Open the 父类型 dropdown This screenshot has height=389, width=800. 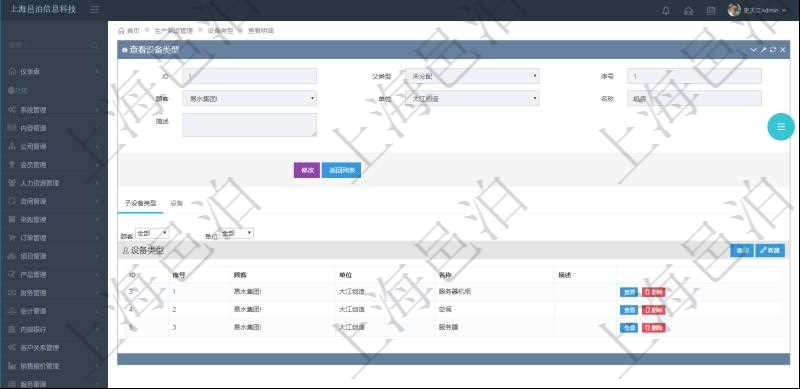tap(472, 76)
